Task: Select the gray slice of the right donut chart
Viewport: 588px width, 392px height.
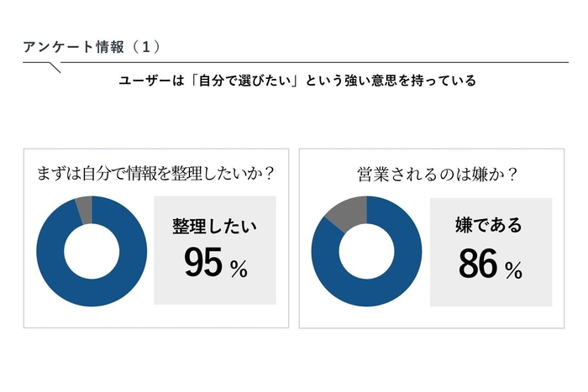Action: coord(347,213)
